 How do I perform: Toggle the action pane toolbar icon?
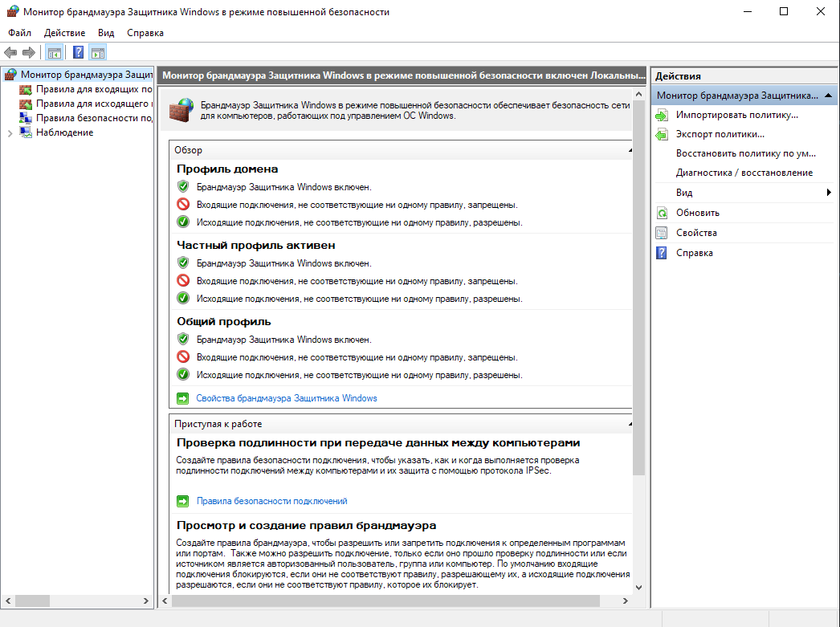pos(98,52)
